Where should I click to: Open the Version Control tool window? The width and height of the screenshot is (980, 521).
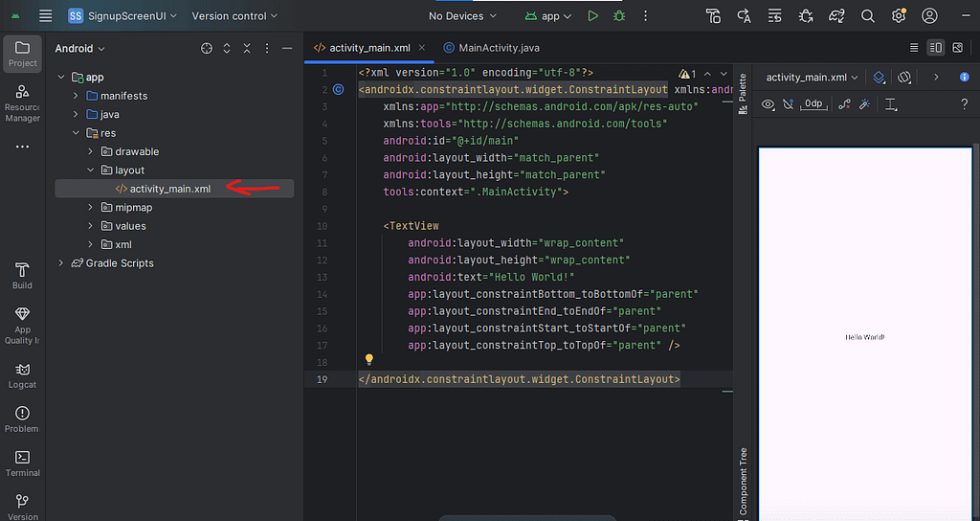pos(23,508)
